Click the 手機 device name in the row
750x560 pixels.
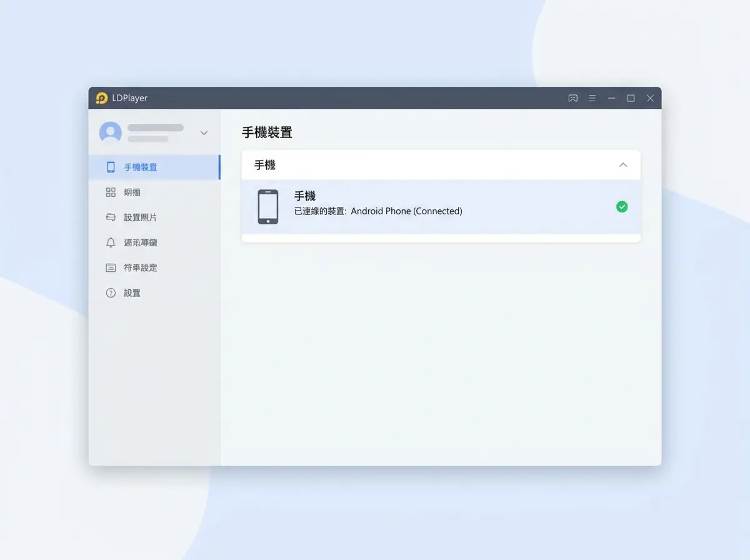[305, 196]
